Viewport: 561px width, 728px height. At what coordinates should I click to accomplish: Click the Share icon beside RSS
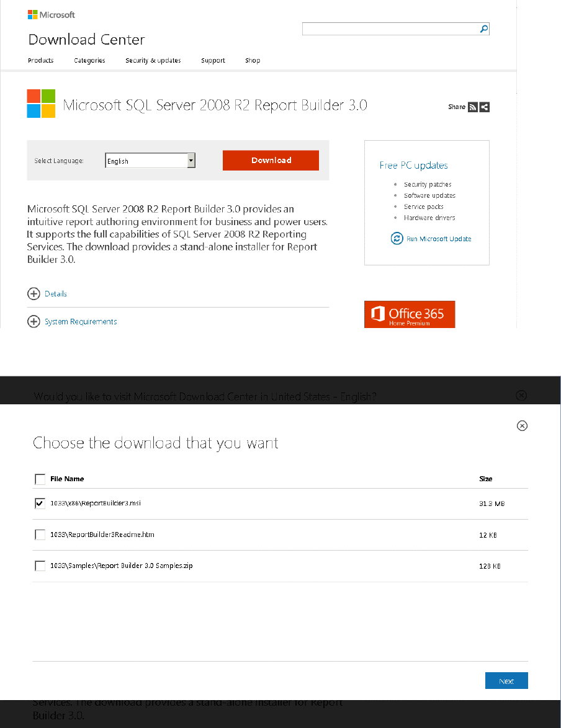pos(485,107)
